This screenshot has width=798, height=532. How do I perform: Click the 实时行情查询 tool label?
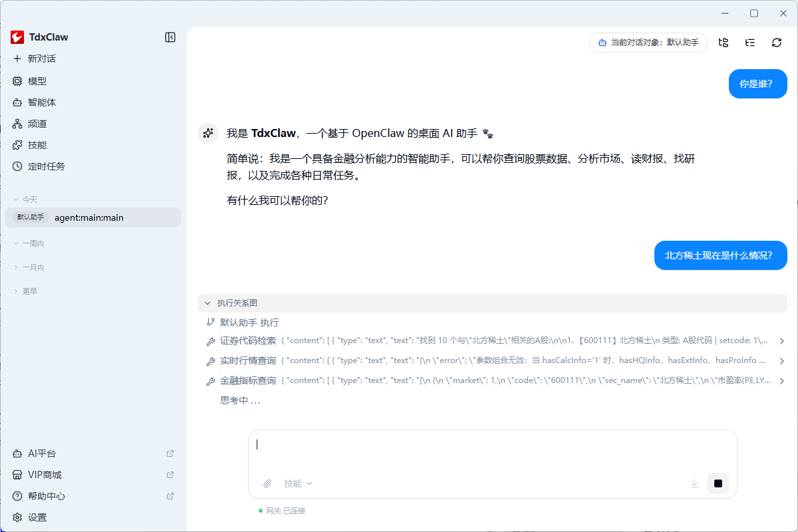pyautogui.click(x=248, y=361)
